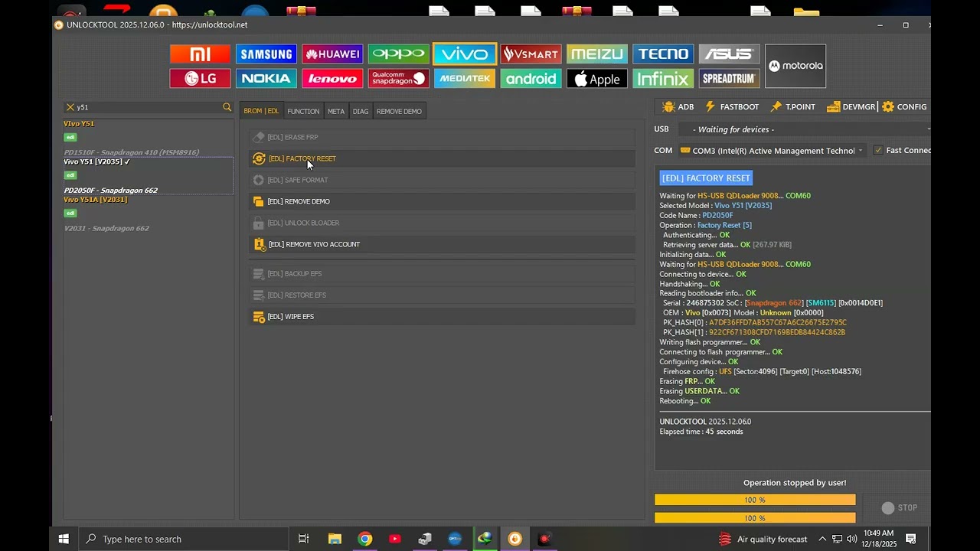This screenshot has width=980, height=551.
Task: Open the COM3 port dropdown
Action: [x=772, y=151]
